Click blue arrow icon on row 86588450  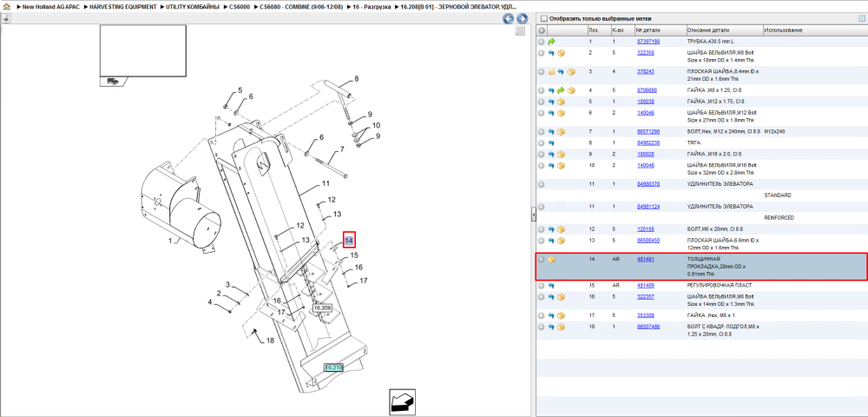tap(551, 241)
